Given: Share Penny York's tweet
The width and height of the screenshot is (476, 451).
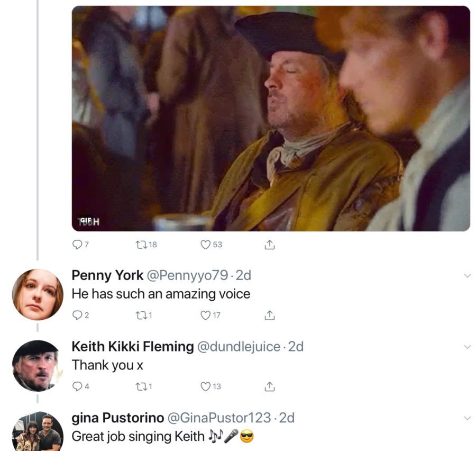Looking at the screenshot, I should coord(269,315).
